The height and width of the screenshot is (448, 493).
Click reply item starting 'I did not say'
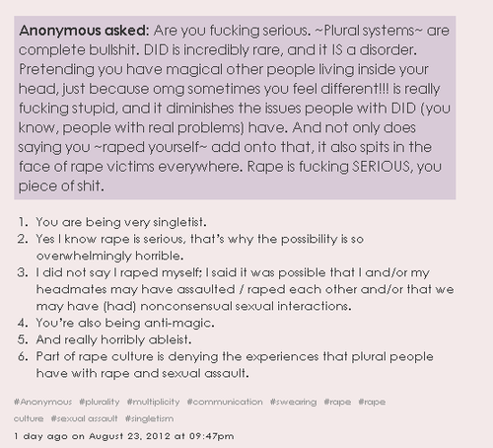[x=245, y=289]
